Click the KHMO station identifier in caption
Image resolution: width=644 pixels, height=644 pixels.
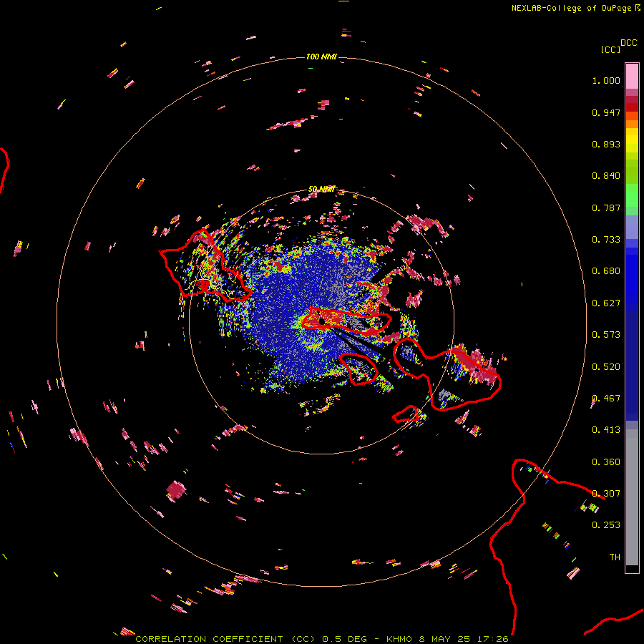coord(399,639)
